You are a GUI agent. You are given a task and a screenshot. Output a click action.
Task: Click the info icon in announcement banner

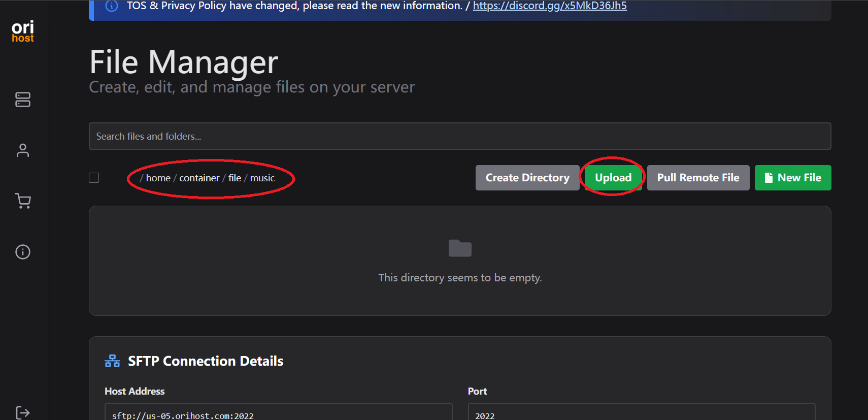click(112, 6)
